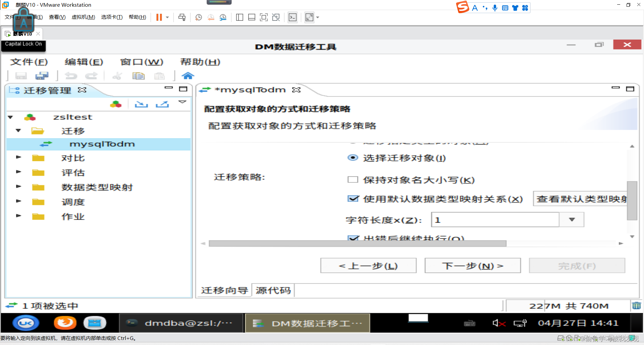Expand the 作业 folder
This screenshot has width=644, height=345.
click(x=19, y=216)
